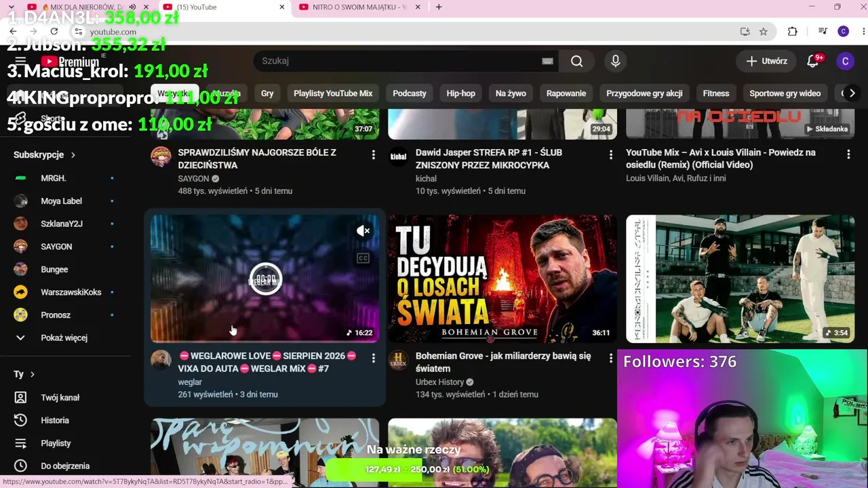Image resolution: width=868 pixels, height=488 pixels.
Task: Select the Na żywo chip
Action: (511, 94)
